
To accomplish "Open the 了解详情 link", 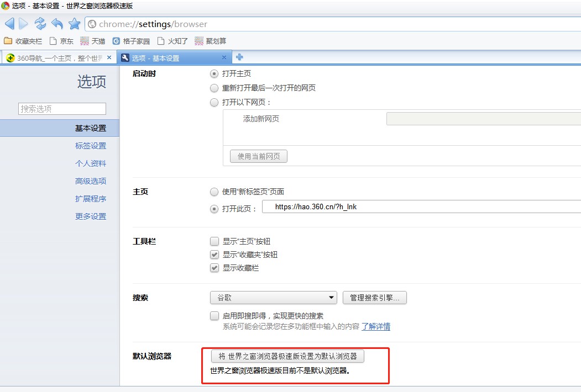I will 378,326.
